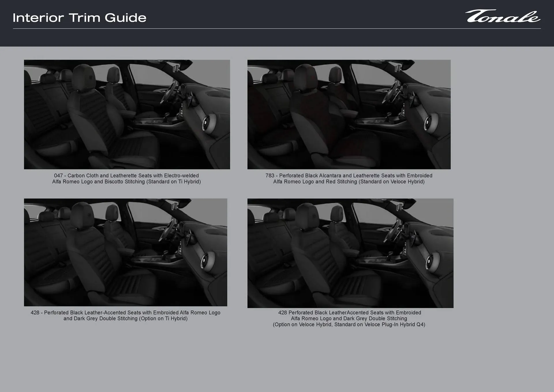Click the 047 Carbon Cloth caption text
This screenshot has height=392, width=554.
click(x=126, y=178)
